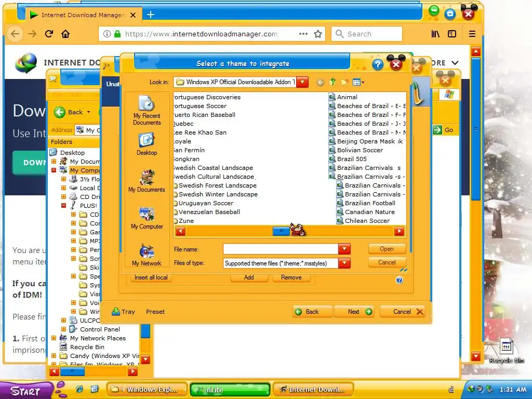
Task: Expand Control Panel in the Explorer tree
Action: click(63, 329)
